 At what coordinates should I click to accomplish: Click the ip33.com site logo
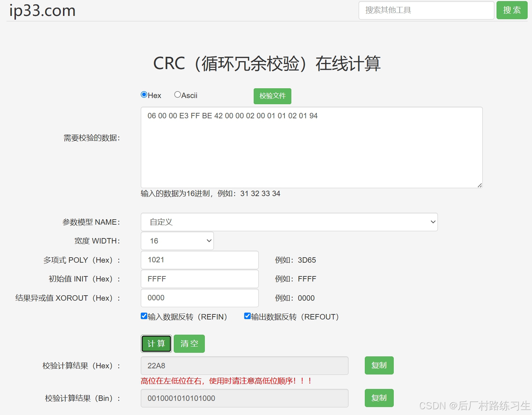coord(42,10)
